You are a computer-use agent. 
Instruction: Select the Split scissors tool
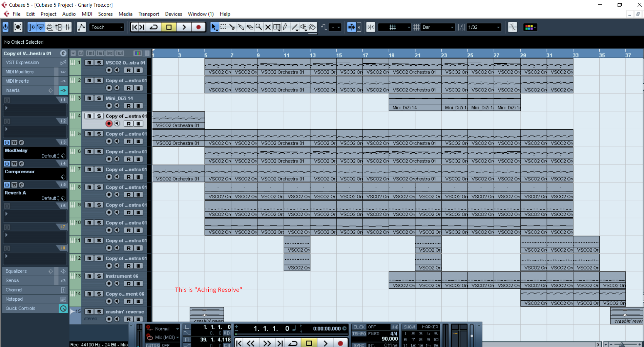point(232,27)
